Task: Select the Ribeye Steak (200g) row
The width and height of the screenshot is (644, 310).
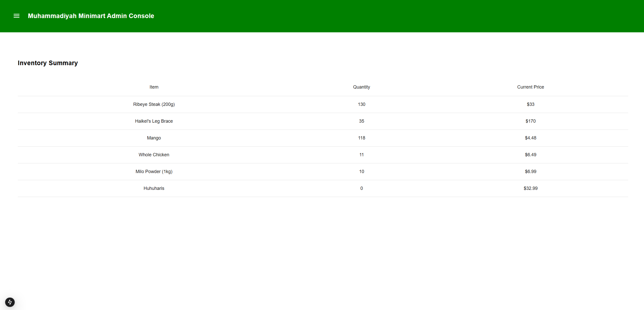Action: tap(154, 104)
